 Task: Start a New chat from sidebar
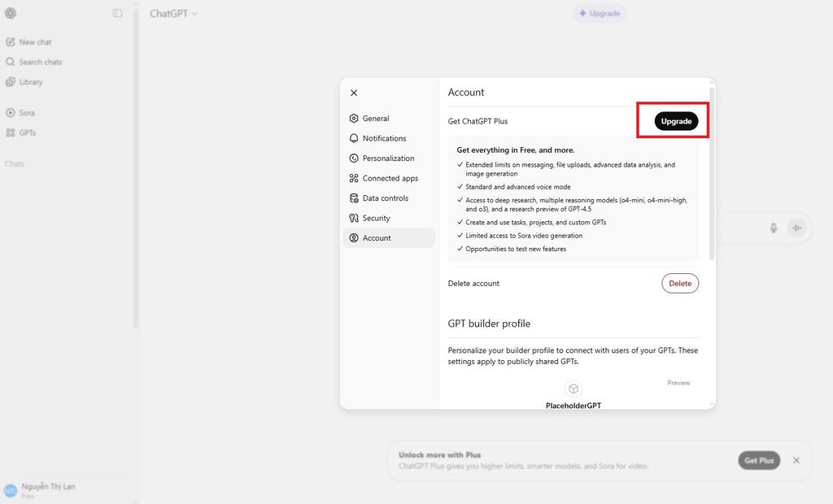coord(35,41)
